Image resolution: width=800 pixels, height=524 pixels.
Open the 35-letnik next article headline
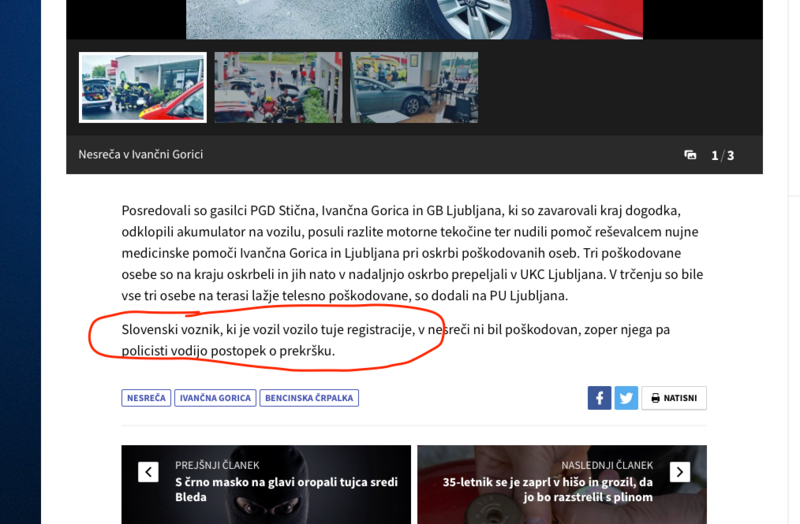click(x=548, y=489)
